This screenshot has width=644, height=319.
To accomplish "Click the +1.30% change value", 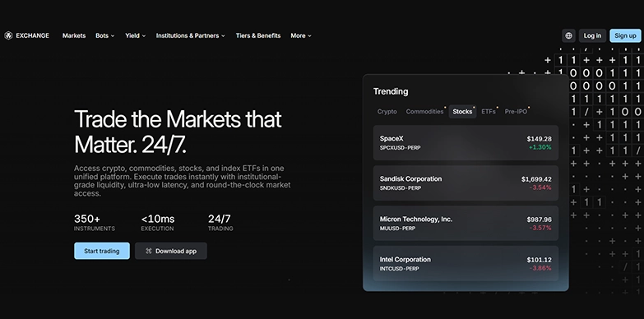I will (540, 147).
